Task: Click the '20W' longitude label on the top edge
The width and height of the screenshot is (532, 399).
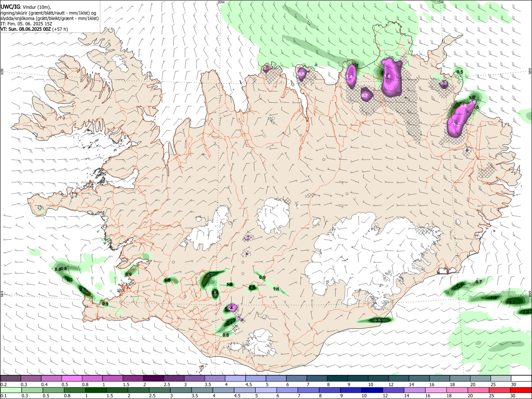Action: pyautogui.click(x=221, y=2)
